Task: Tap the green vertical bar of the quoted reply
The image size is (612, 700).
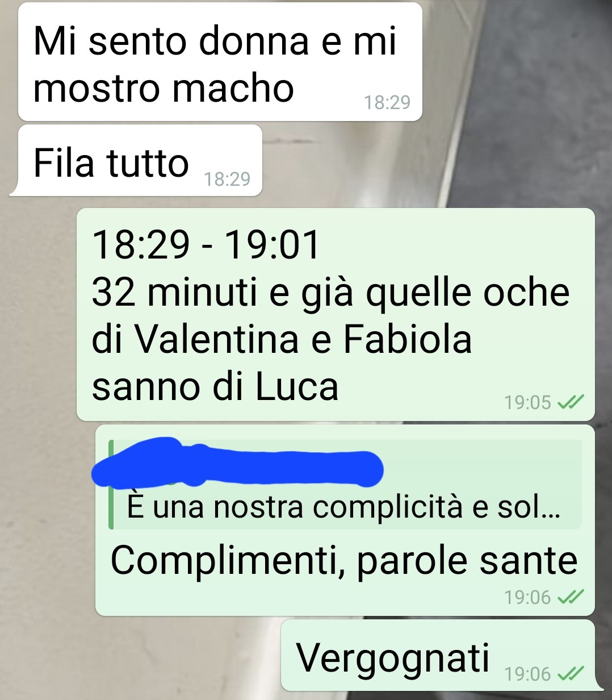Action: 111,484
